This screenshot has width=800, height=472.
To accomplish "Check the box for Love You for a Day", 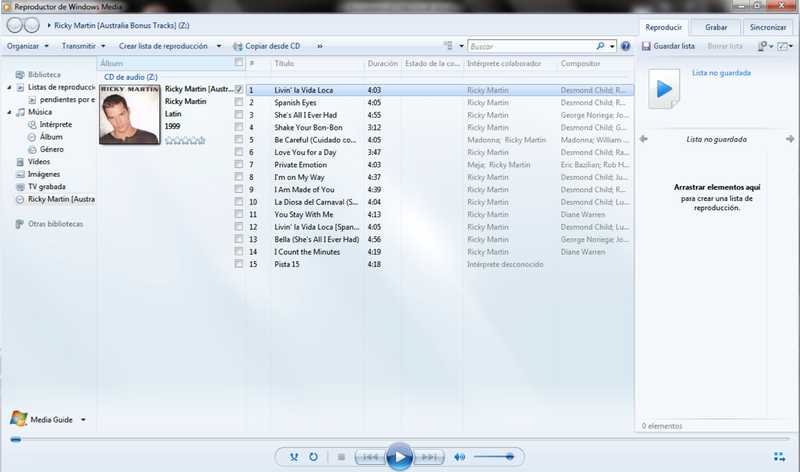I will pos(238,152).
